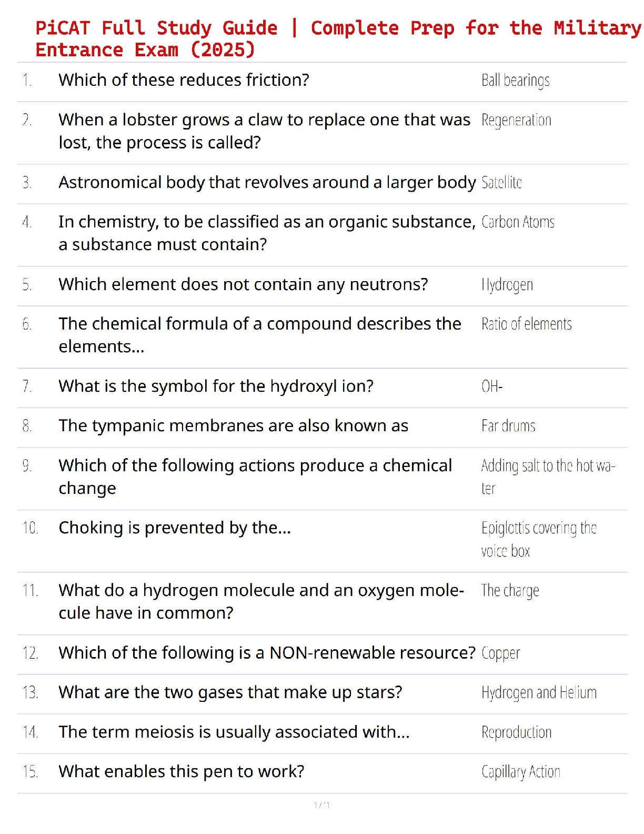Click the page number indicator at bottom

point(322,805)
